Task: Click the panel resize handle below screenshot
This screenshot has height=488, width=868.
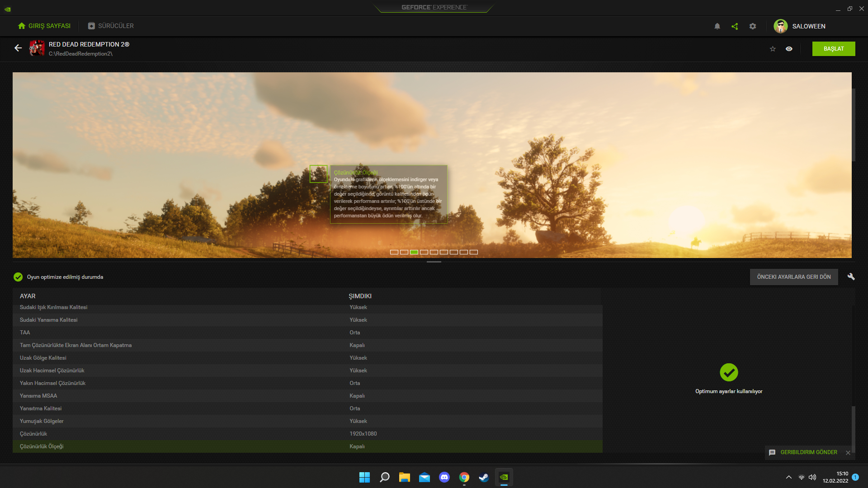Action: 434,262
